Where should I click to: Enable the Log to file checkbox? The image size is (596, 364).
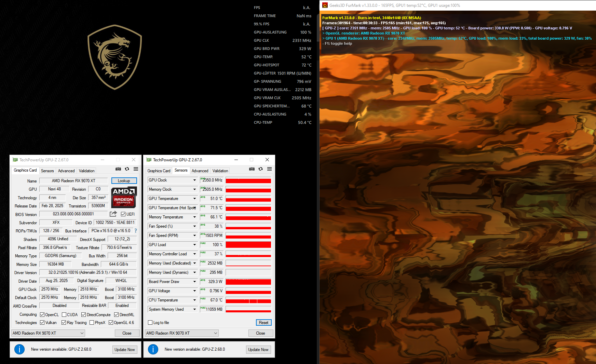pos(150,322)
